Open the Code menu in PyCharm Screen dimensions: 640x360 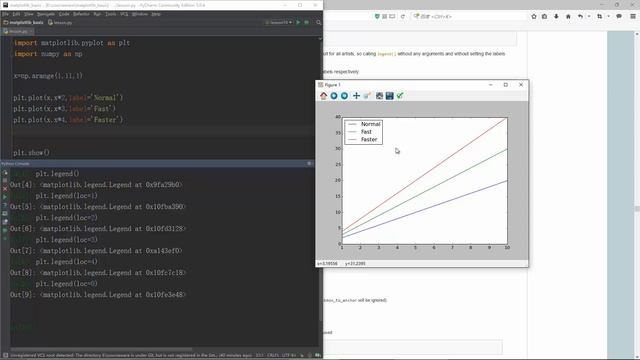coord(64,14)
